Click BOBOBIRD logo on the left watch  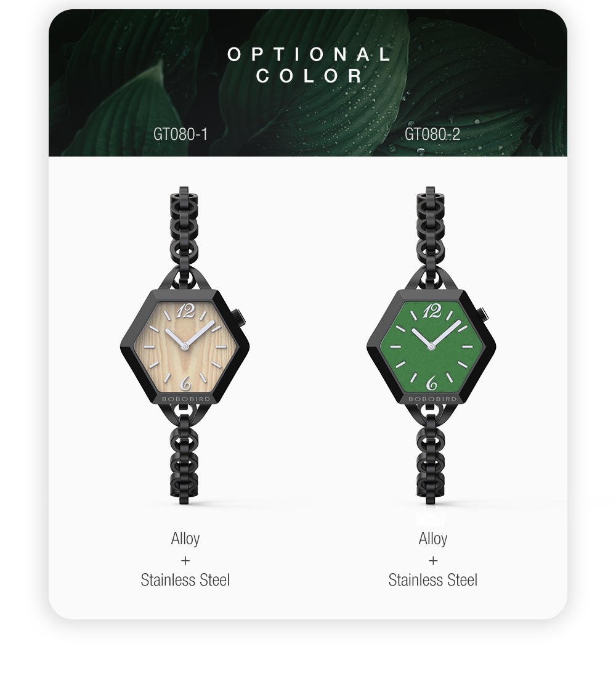point(186,399)
